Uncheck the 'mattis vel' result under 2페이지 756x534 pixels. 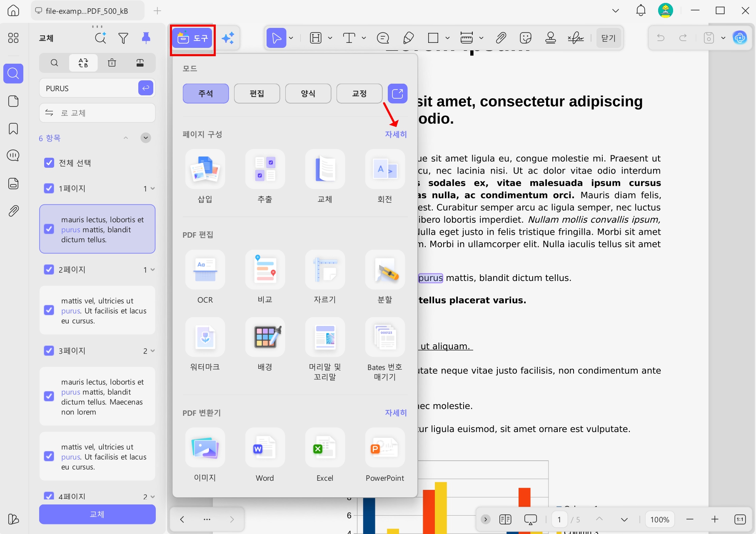pos(49,310)
